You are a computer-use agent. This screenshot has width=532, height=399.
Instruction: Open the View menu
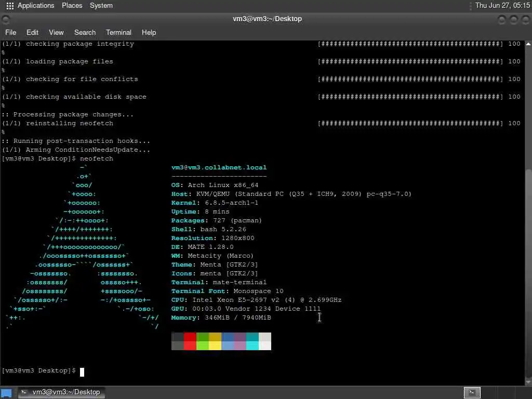click(x=56, y=33)
